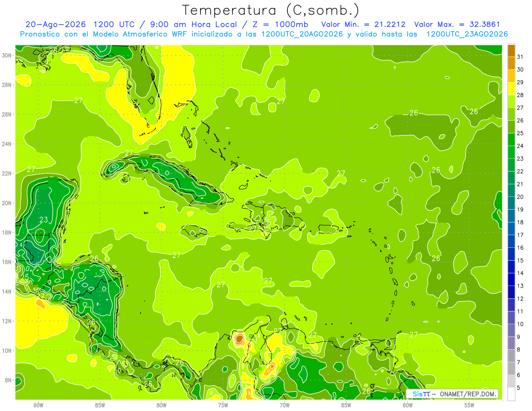Click the '55W' longitude label

click(469, 405)
